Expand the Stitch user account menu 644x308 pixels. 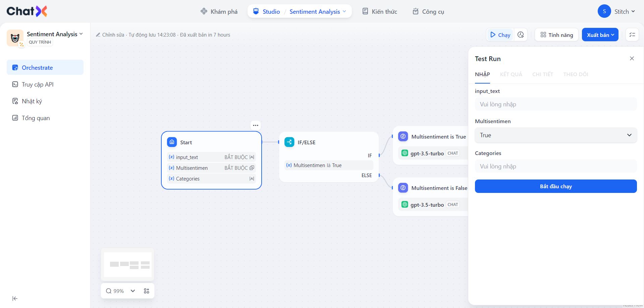[616, 11]
